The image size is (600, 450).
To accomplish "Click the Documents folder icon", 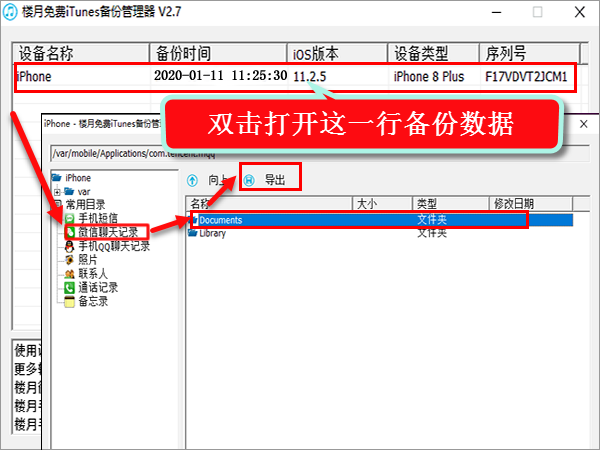I will coord(194,220).
